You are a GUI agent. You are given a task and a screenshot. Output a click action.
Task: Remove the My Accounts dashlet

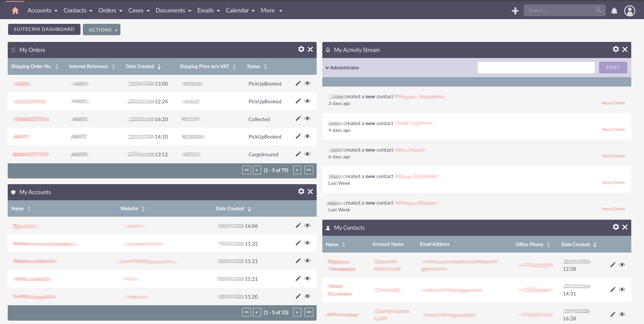(310, 192)
